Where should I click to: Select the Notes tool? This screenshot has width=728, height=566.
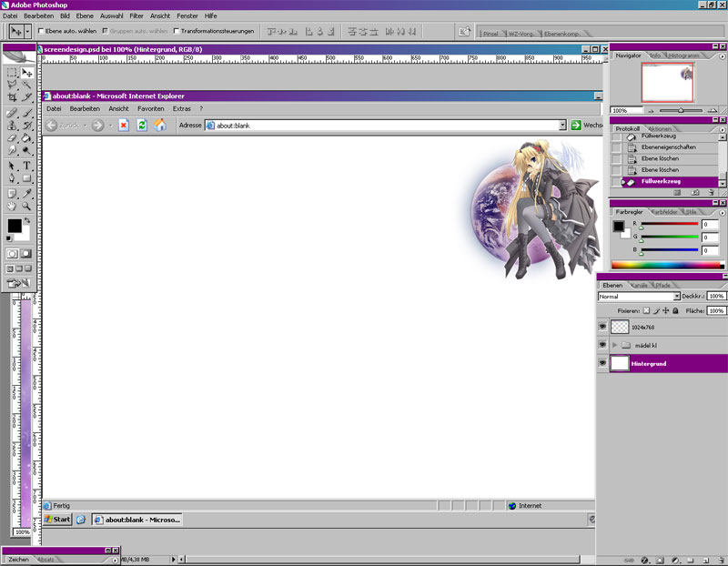pyautogui.click(x=12, y=194)
